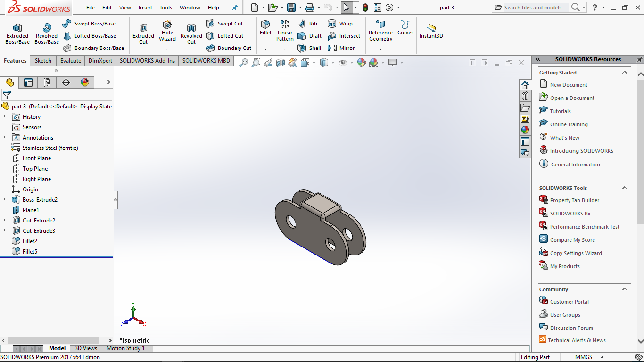
Task: Open the Tutorials link
Action: [560, 111]
